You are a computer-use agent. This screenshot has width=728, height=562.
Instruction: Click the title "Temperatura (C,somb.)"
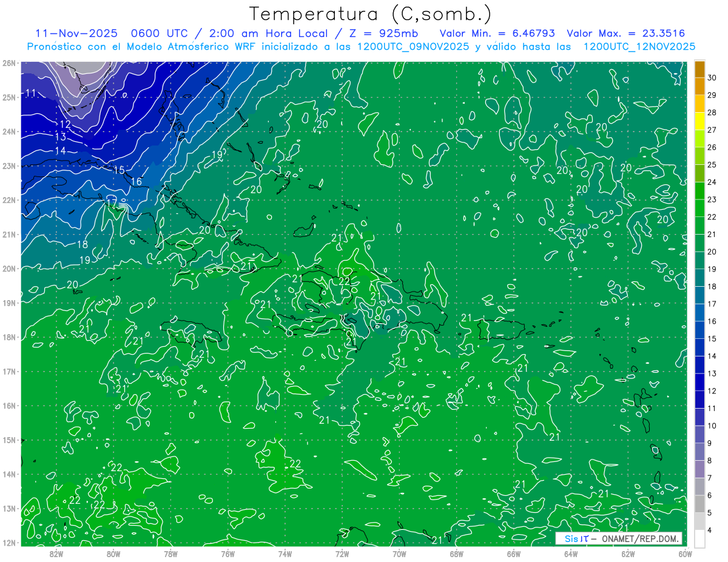[x=371, y=15]
